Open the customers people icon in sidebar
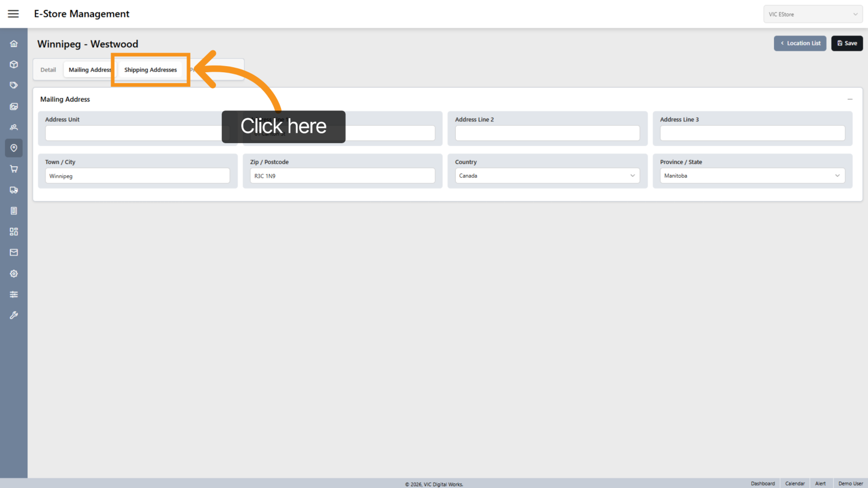 (x=14, y=127)
